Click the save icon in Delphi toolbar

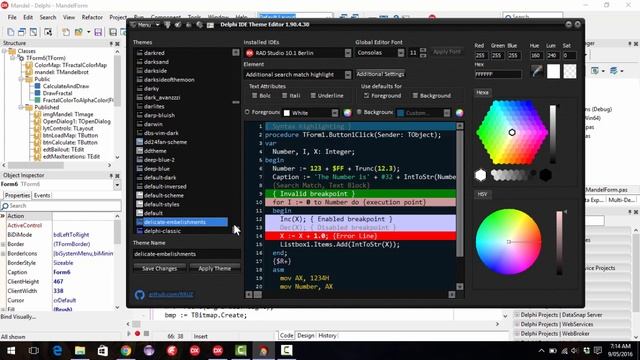pyautogui.click(x=98, y=32)
